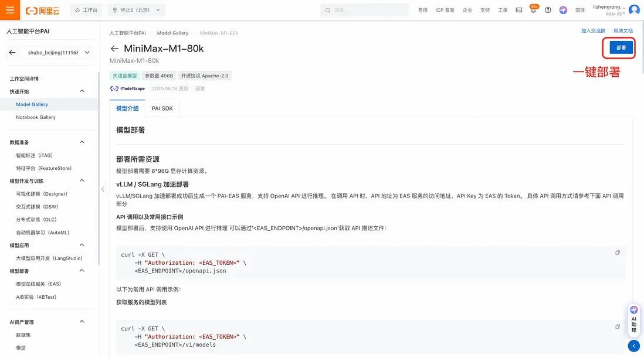Open 分布式训练（DLC）

coord(36,219)
